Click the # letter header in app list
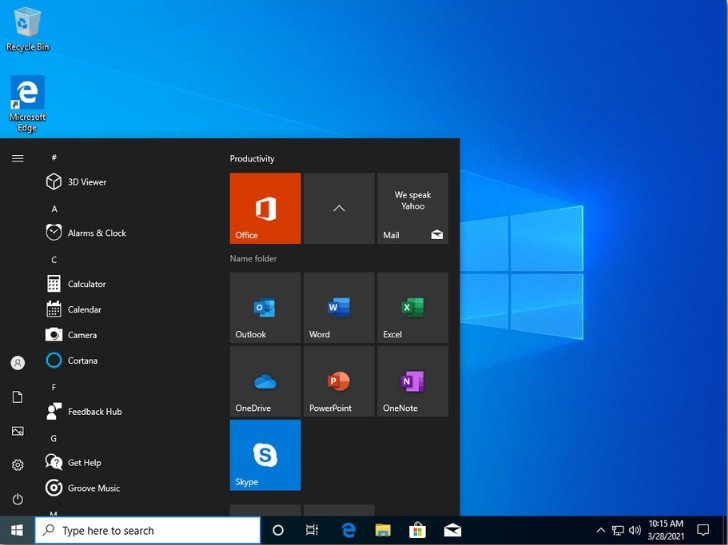 [x=54, y=157]
